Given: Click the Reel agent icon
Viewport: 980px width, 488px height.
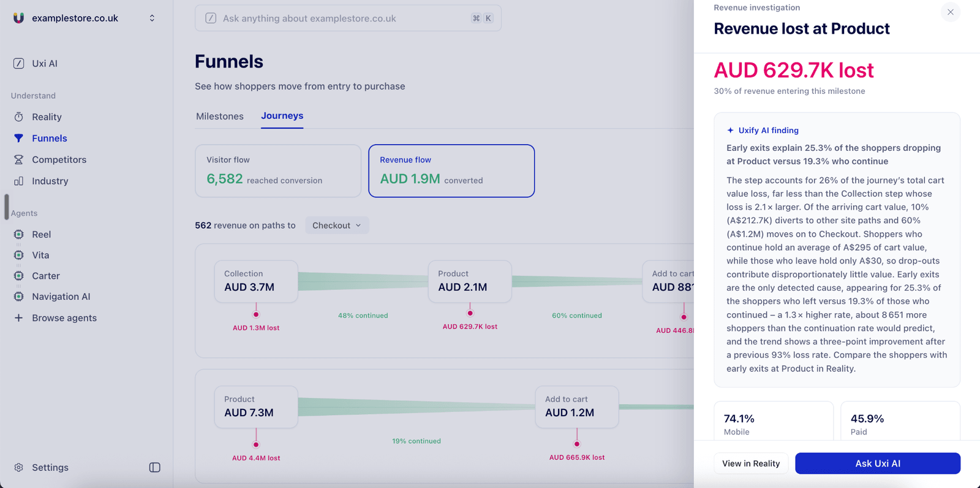Looking at the screenshot, I should click(19, 234).
